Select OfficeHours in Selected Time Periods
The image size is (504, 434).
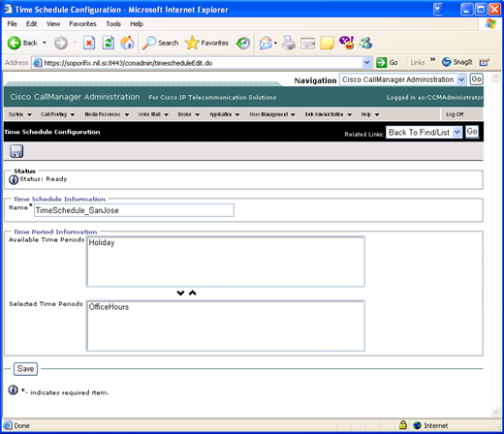tap(109, 307)
